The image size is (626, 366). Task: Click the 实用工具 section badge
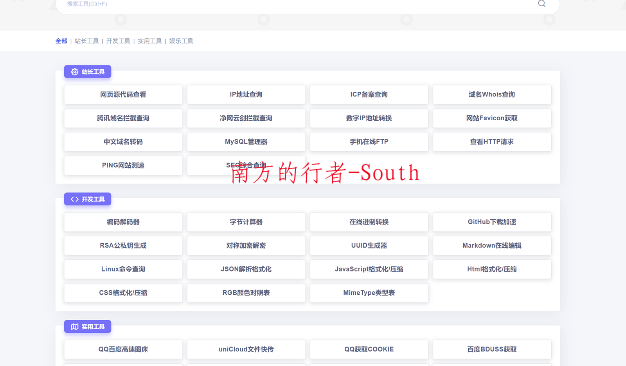coord(87,326)
